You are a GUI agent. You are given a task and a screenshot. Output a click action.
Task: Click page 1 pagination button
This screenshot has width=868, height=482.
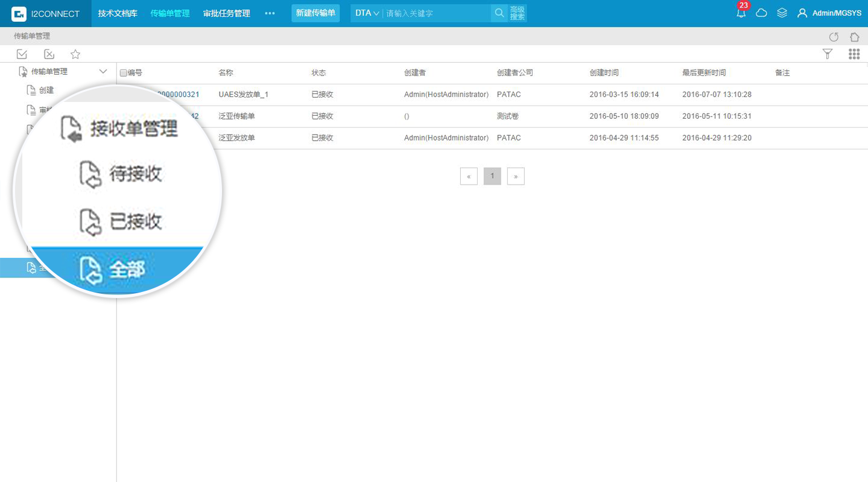[492, 176]
